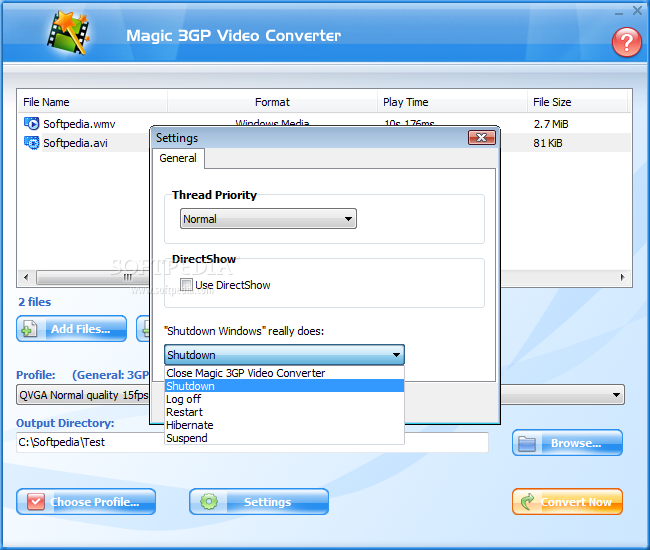Click the Softpedia.wmv file icon

(32, 124)
